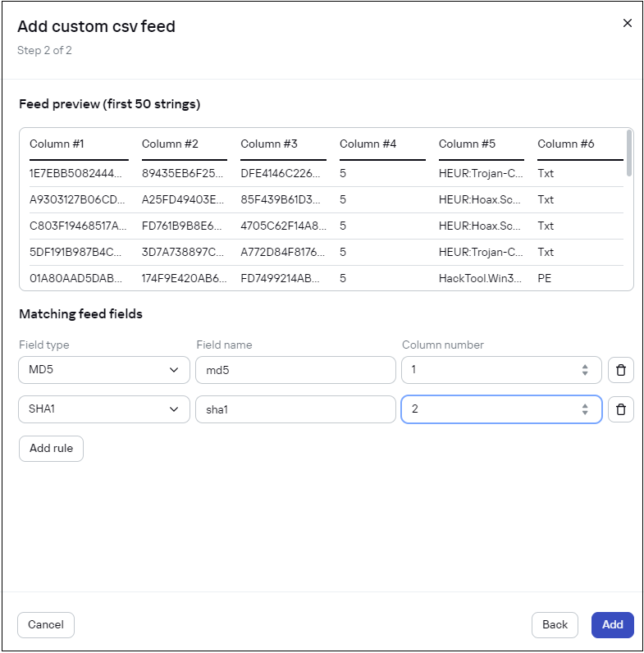The height and width of the screenshot is (653, 644).
Task: Edit the sha1 field name input
Action: coord(295,409)
